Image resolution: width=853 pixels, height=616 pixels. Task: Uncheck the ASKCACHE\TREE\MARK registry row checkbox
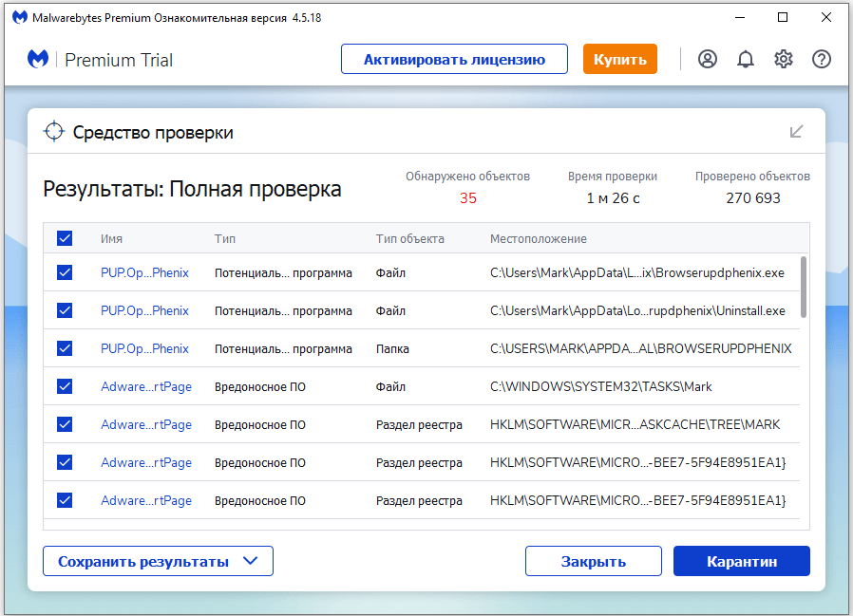(65, 424)
